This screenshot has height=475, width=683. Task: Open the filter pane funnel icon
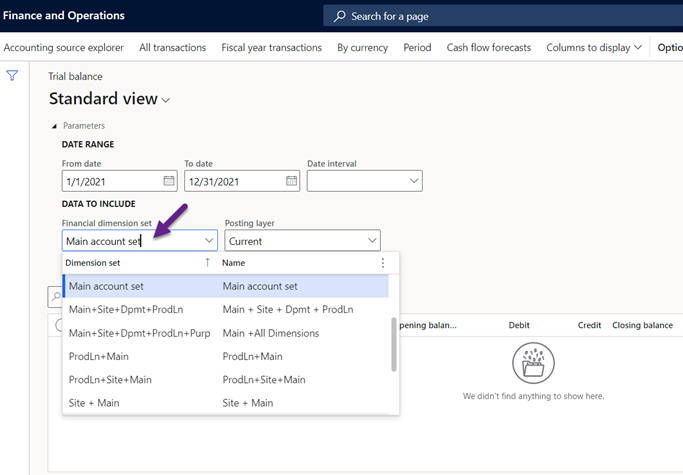point(12,76)
